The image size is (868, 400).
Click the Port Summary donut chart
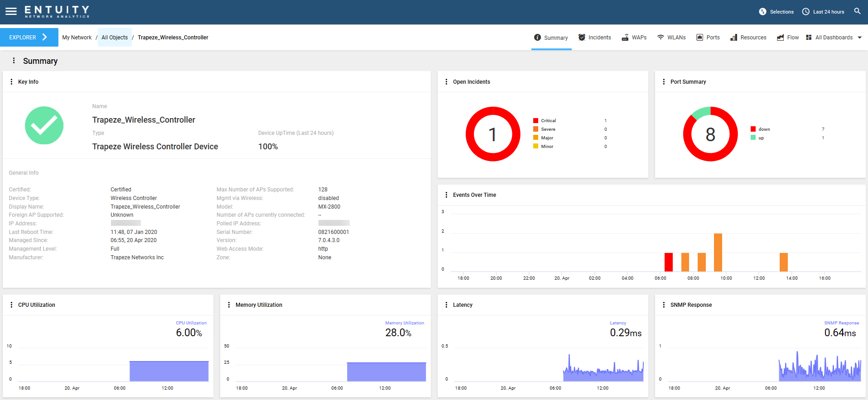[x=710, y=134]
